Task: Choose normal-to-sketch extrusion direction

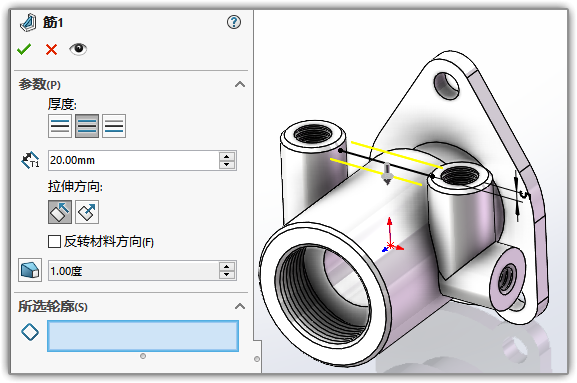Action: [87, 212]
